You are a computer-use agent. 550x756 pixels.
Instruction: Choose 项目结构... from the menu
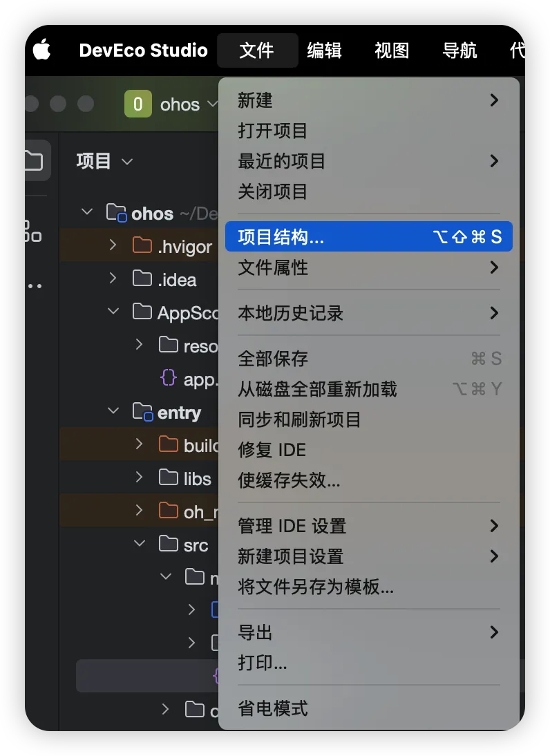(x=369, y=236)
